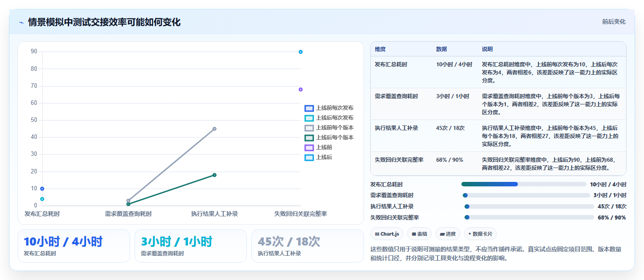Click the 进度 tag chip

click(x=448, y=234)
